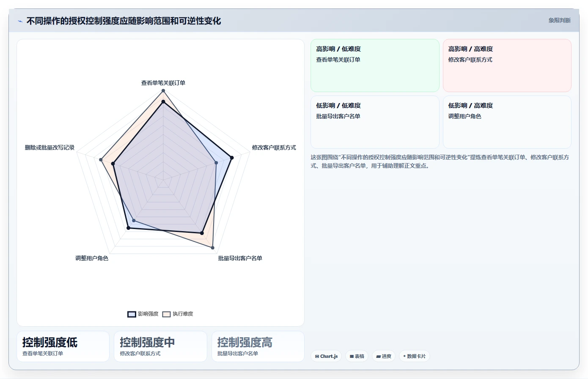Click the Chart.js chip icon
The height and width of the screenshot is (379, 588).
[x=317, y=357]
